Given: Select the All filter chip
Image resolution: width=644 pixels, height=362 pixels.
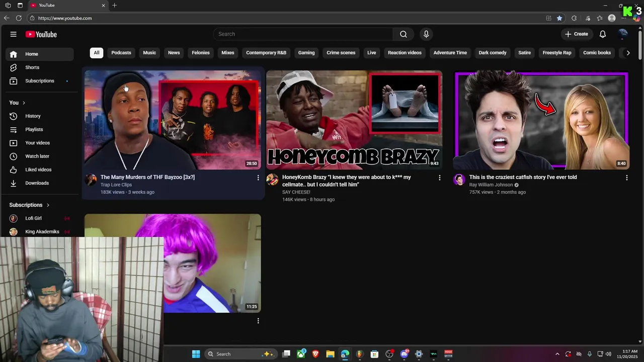Looking at the screenshot, I should [97, 53].
